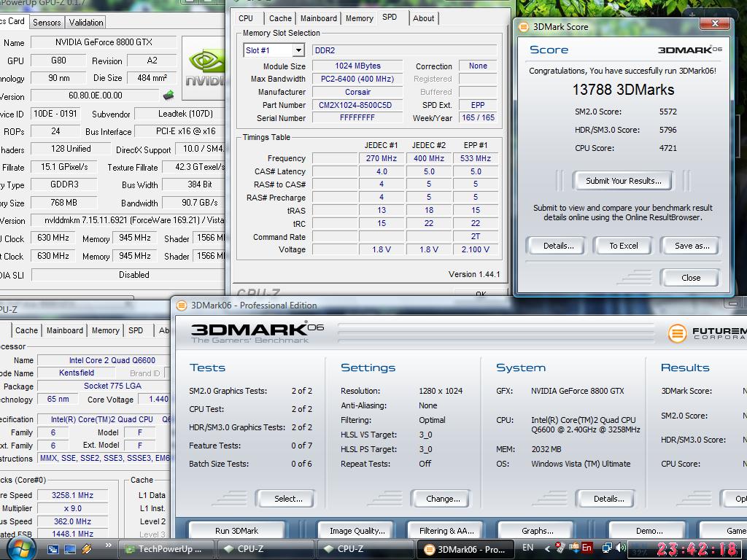Click the orange icon in 3DMark06 Professional Edition title bar
The width and height of the screenshot is (747, 560).
point(182,306)
